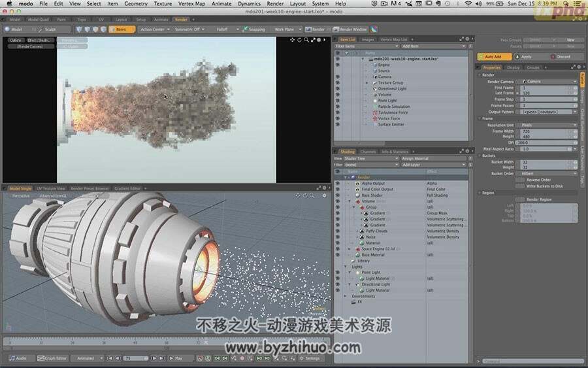Click the color picker icon beside Render Window
Screen dimensions: 588x368
pos(374,29)
